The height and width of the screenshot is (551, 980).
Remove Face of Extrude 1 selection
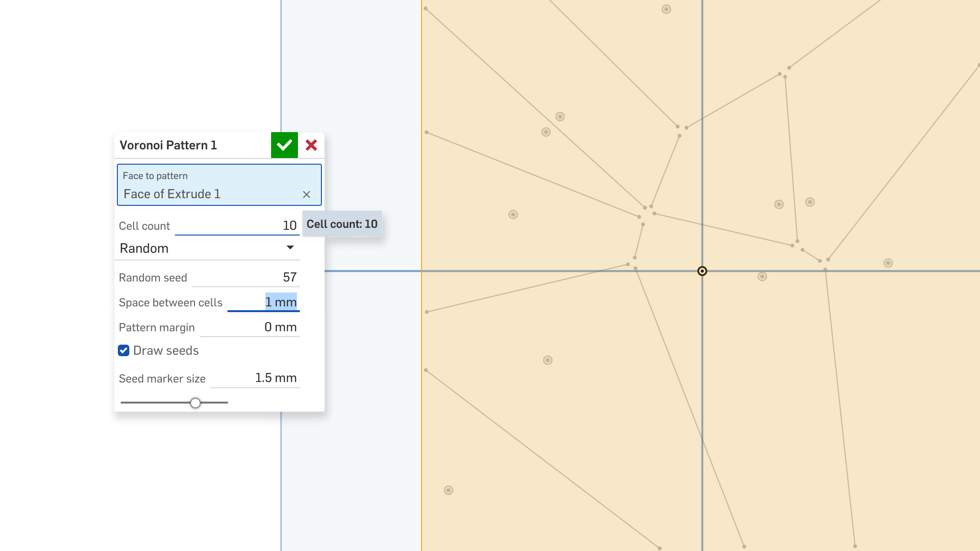(x=307, y=194)
